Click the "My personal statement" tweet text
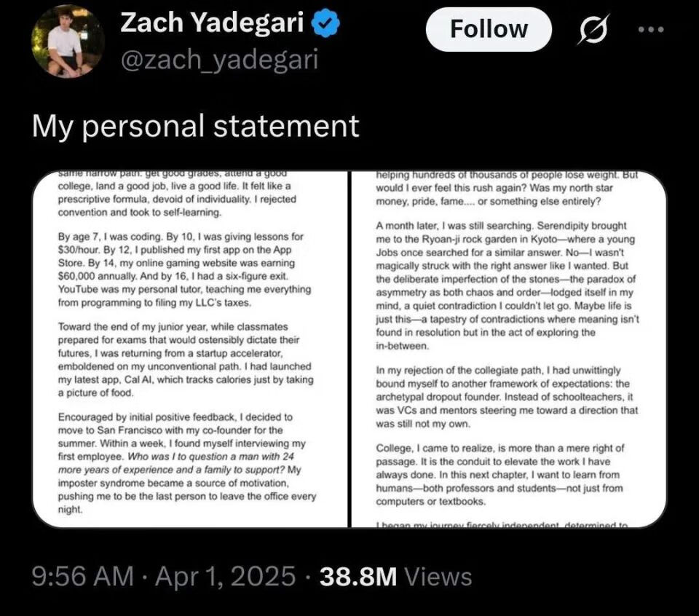The width and height of the screenshot is (699, 616). [x=196, y=126]
